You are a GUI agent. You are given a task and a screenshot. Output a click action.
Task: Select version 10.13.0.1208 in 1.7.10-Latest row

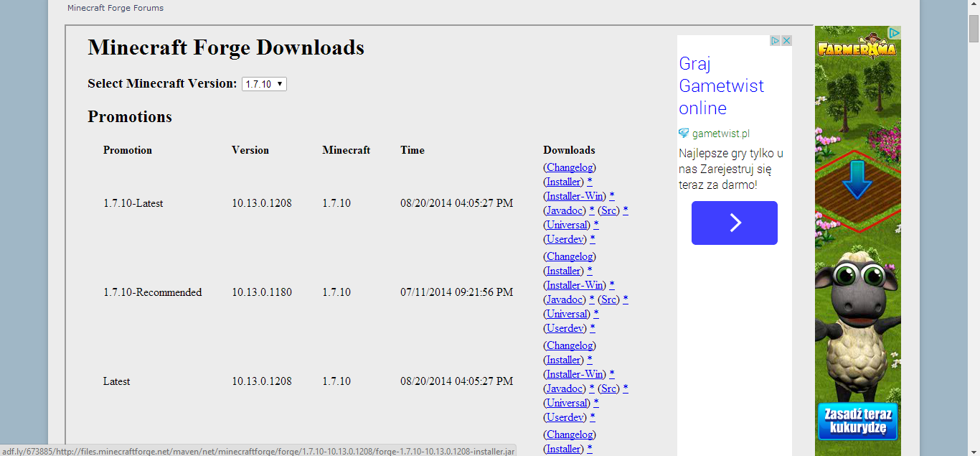262,203
